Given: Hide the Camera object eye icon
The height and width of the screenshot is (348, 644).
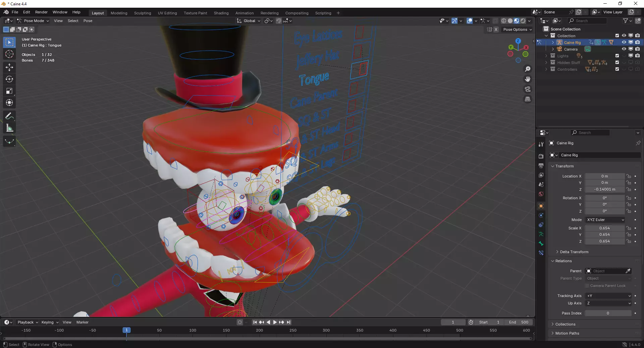Looking at the screenshot, I should point(624,49).
